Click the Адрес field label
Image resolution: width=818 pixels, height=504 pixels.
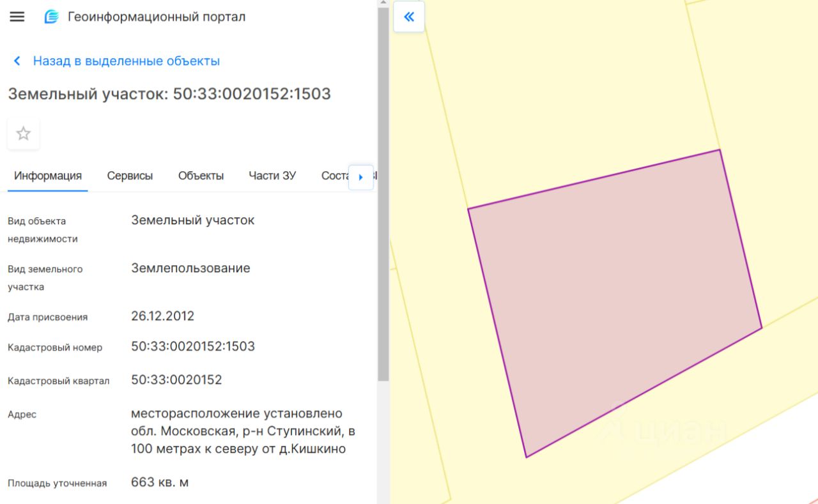(22, 415)
